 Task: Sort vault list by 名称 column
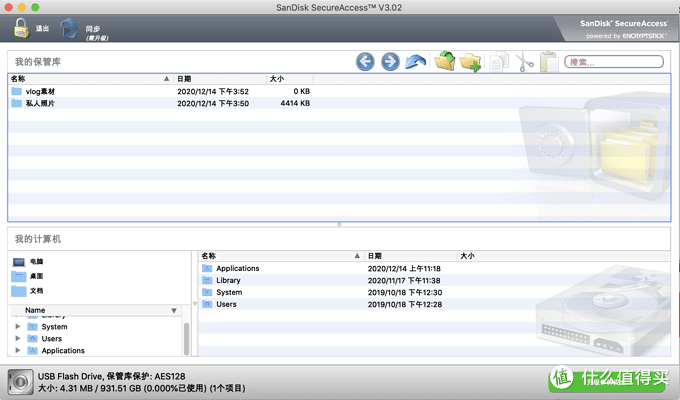coord(90,79)
